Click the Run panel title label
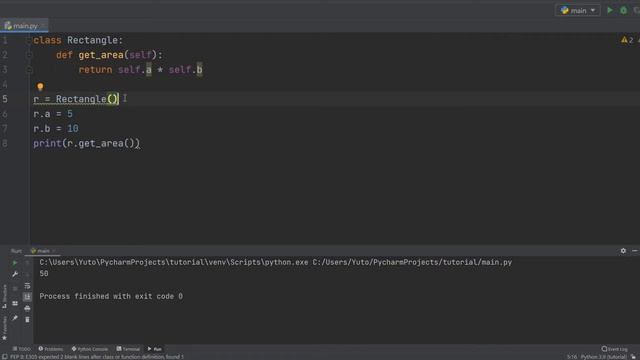Screen dimensions: 640x360 point(16,251)
